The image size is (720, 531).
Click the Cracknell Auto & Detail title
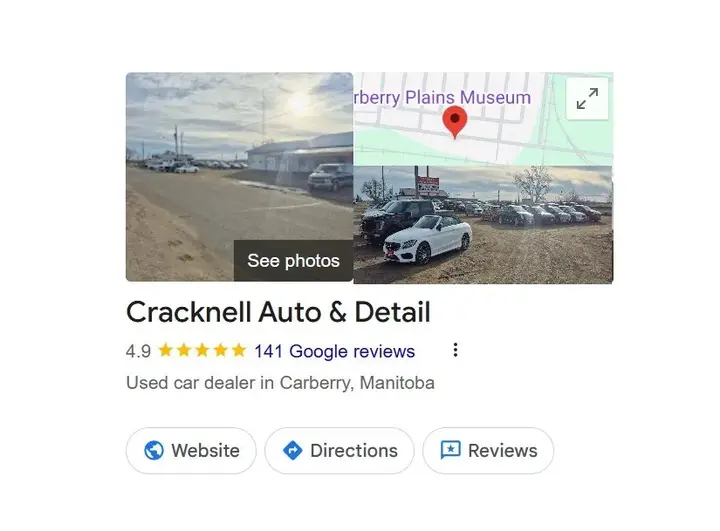278,312
